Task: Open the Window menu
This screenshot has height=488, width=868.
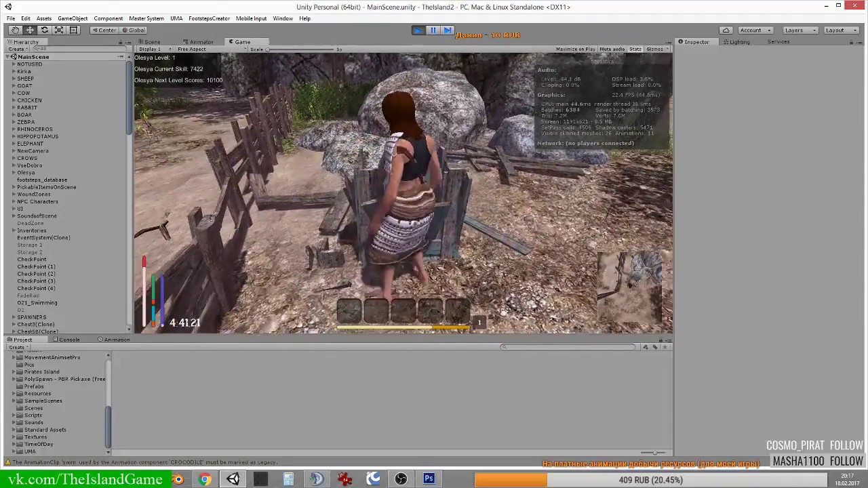Action: point(283,18)
